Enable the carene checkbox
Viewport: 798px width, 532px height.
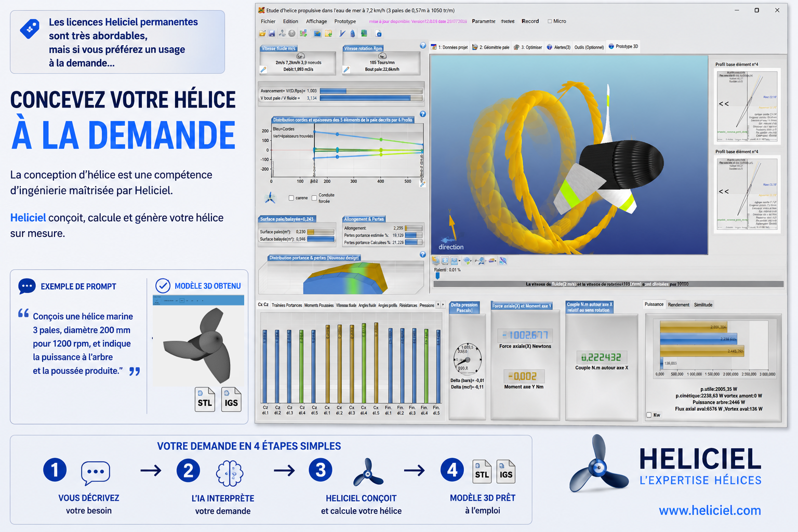(x=291, y=198)
